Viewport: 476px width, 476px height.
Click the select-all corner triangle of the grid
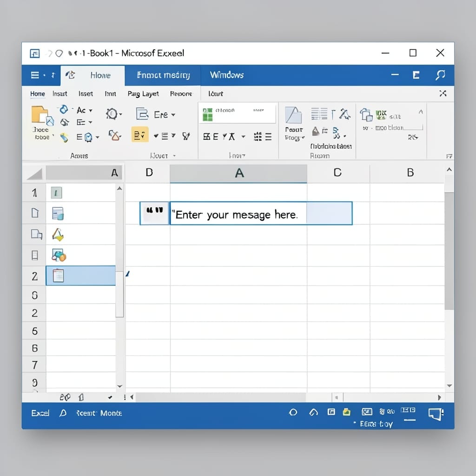pos(34,174)
